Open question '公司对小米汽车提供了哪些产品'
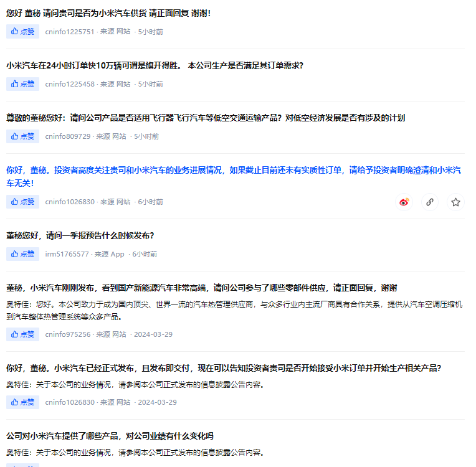The image size is (476, 467). coord(110,436)
